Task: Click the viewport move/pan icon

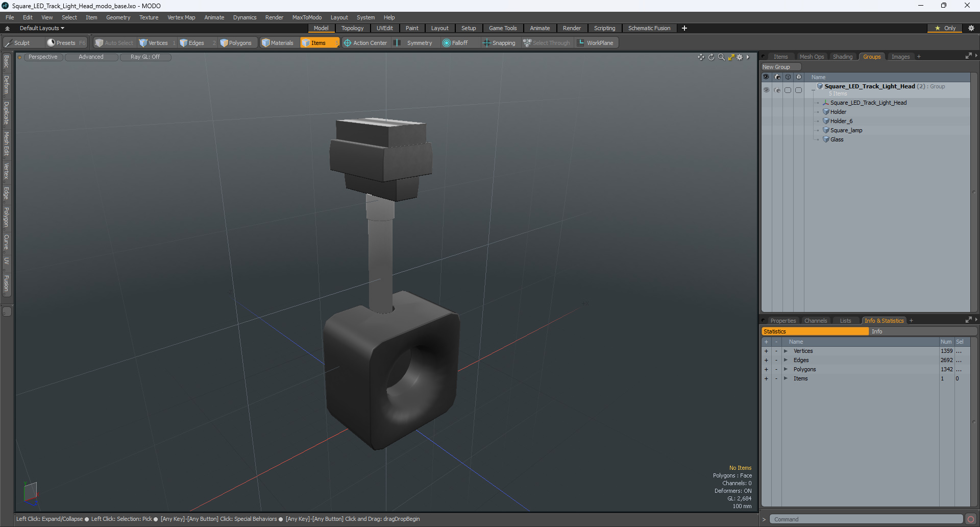Action: tap(701, 57)
